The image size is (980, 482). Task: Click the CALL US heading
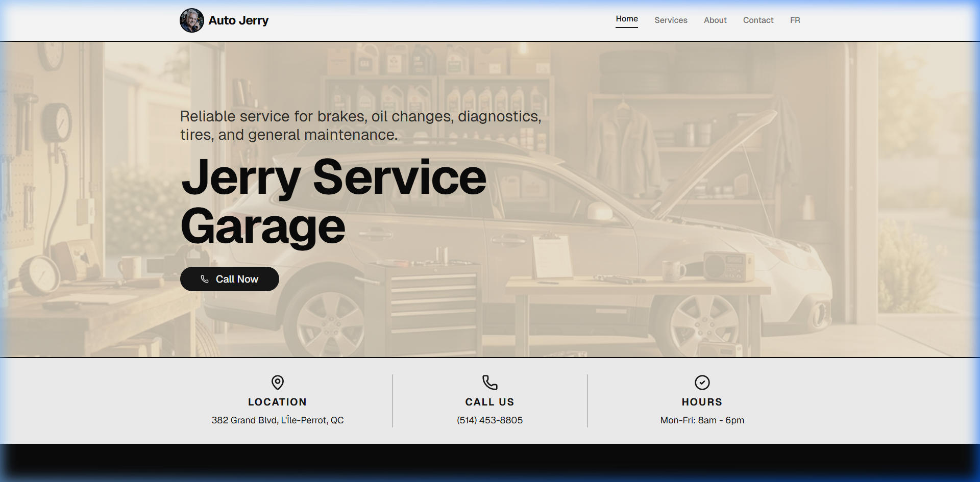tap(489, 402)
